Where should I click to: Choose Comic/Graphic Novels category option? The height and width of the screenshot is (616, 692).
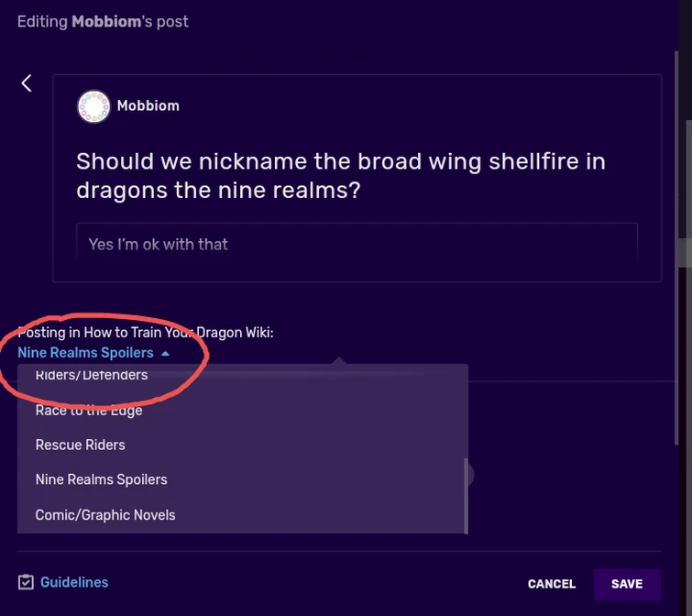pyautogui.click(x=105, y=515)
